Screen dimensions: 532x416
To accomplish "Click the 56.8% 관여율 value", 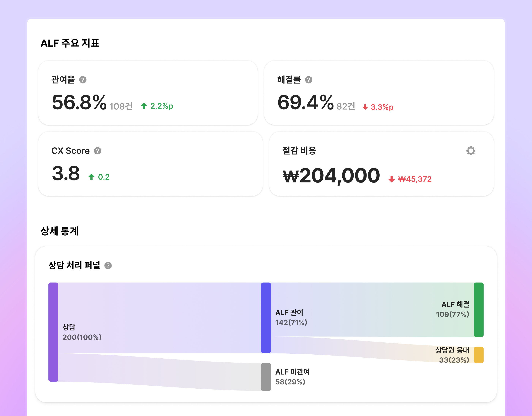I will (x=79, y=102).
